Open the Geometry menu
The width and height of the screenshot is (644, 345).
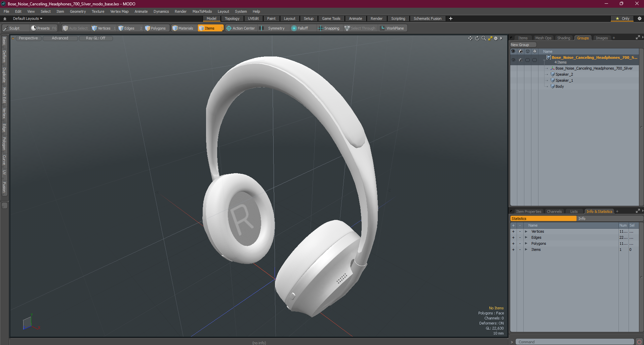coord(78,11)
